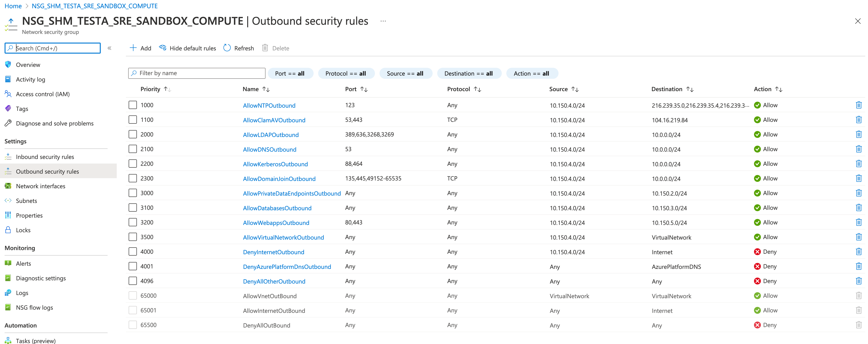Open the AllowNTPOutbound rule link

[269, 106]
